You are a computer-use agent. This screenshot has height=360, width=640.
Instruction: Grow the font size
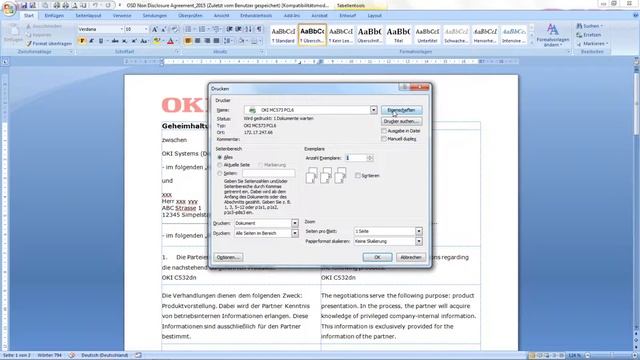pyautogui.click(x=155, y=29)
